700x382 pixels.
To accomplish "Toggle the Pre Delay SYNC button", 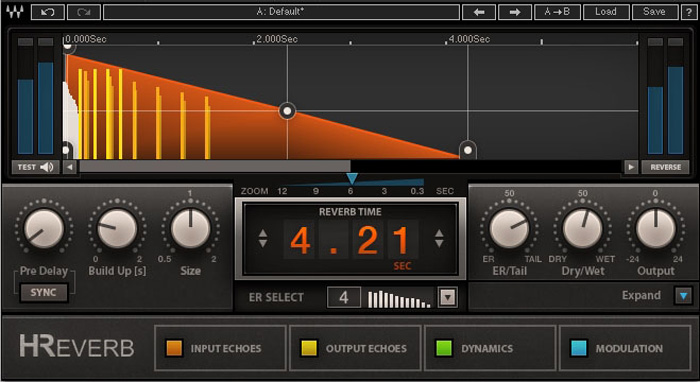I will (43, 292).
